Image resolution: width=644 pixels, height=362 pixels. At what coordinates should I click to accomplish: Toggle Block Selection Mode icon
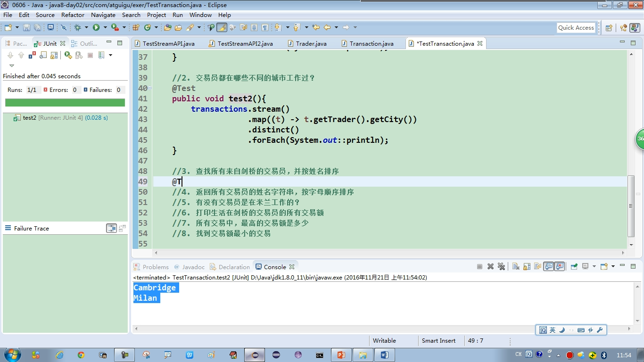coord(254,28)
